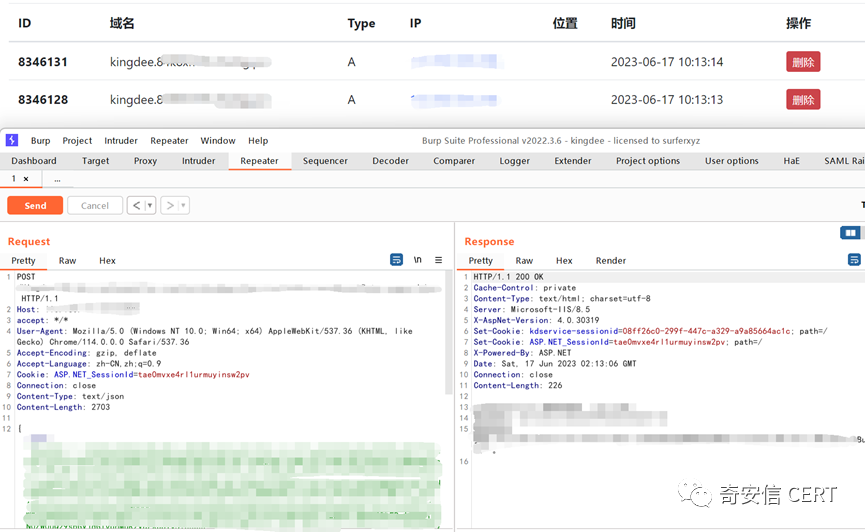Image resolution: width=865 pixels, height=532 pixels.
Task: Switch to the side-by-side layout icon
Action: (x=850, y=233)
